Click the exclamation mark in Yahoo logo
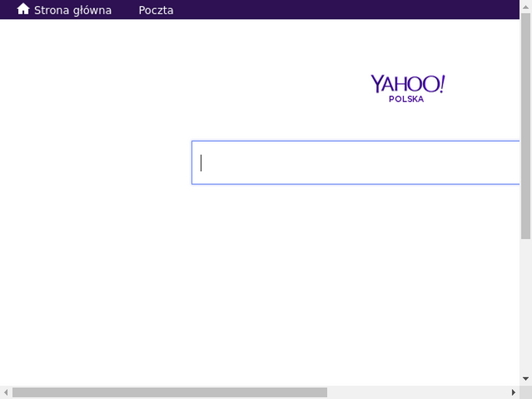Viewport: 532px width, 399px height. point(442,84)
